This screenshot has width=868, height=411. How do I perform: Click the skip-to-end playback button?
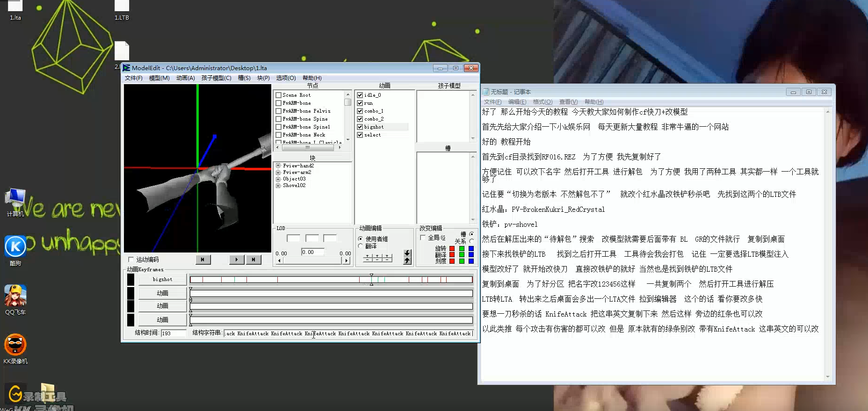(253, 260)
